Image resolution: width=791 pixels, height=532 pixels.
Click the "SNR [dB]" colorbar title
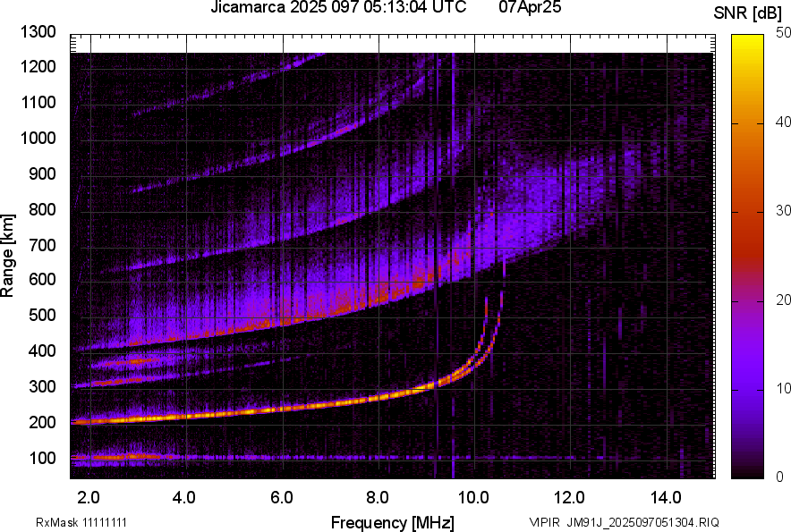point(747,13)
